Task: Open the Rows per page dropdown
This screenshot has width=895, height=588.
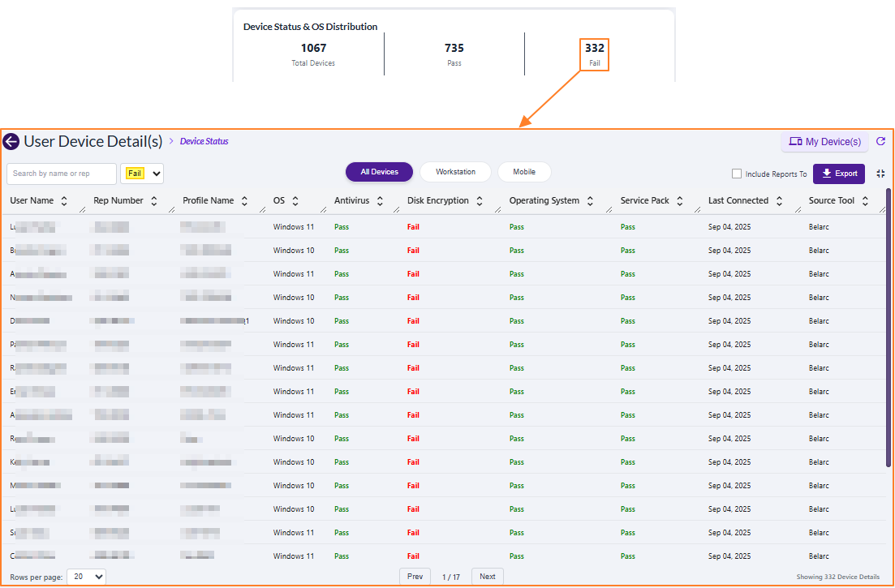Action: point(86,577)
